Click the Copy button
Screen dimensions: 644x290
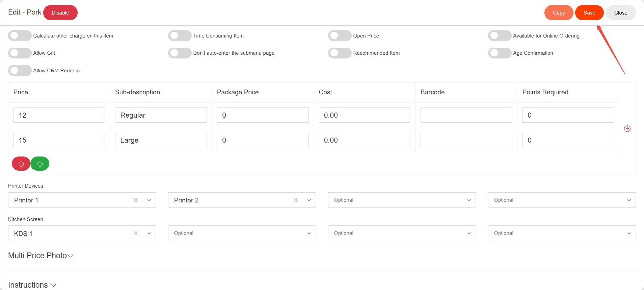coord(559,13)
